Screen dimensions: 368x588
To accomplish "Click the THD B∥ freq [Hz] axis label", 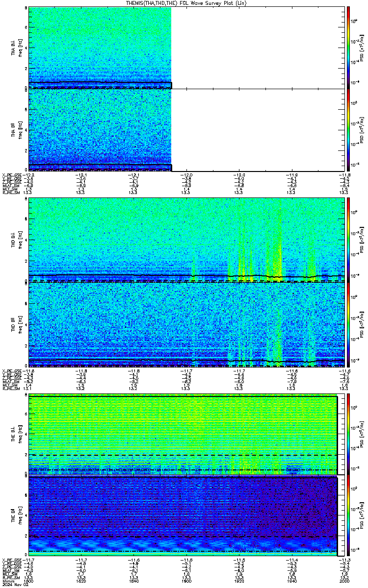I will click(16, 324).
